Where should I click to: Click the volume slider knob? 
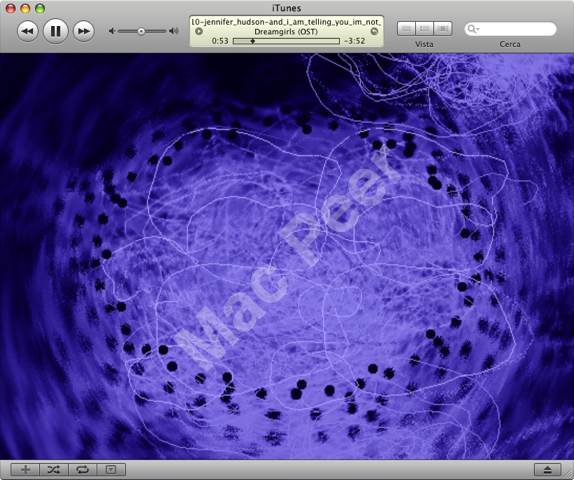(x=141, y=31)
